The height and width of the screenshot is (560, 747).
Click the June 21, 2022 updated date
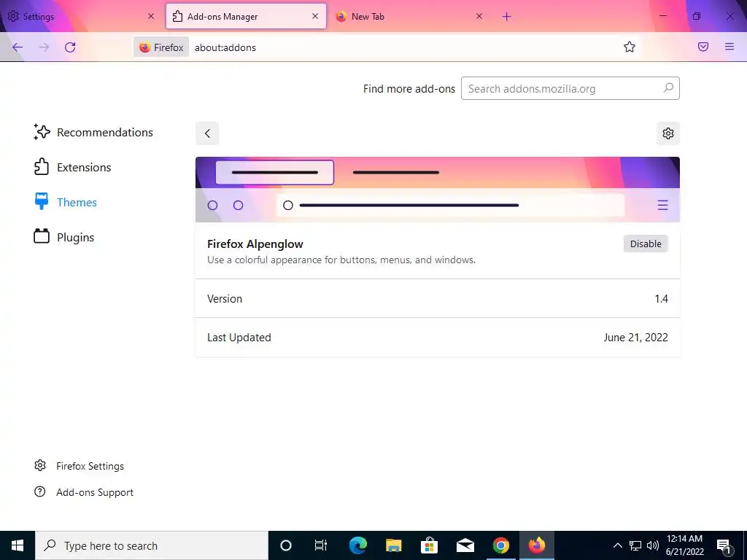click(x=635, y=337)
